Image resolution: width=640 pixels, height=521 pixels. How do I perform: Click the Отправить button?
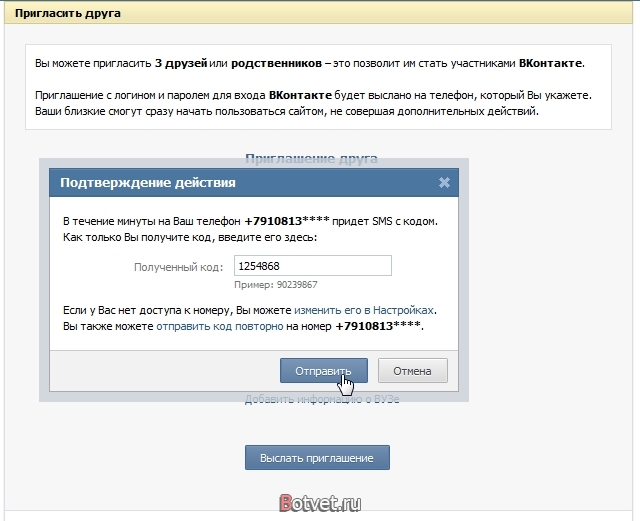pyautogui.click(x=324, y=371)
